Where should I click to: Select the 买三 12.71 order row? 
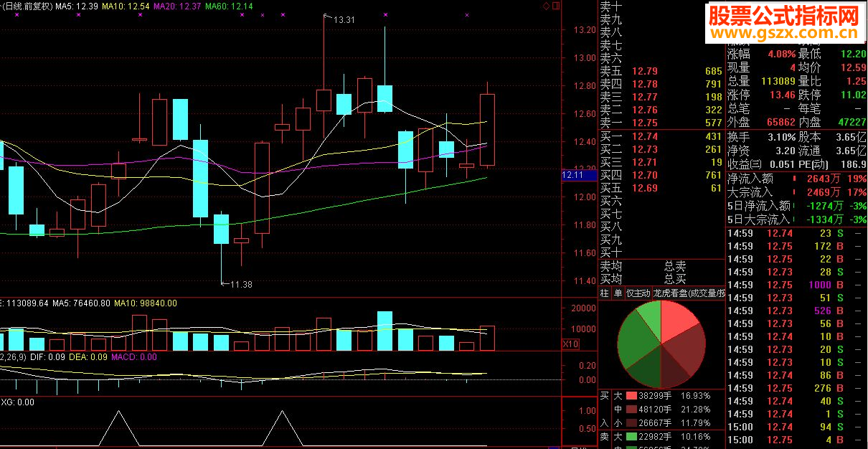(x=661, y=162)
